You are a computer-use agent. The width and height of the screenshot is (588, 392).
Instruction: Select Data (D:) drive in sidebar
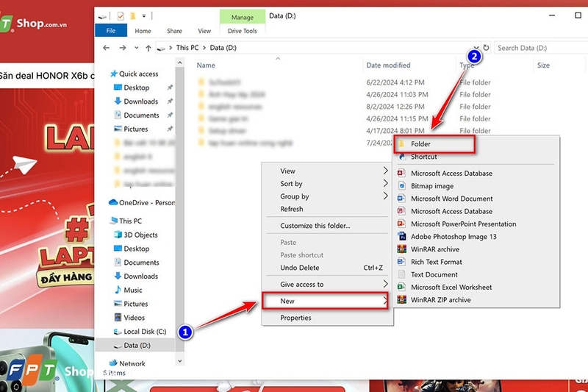137,346
